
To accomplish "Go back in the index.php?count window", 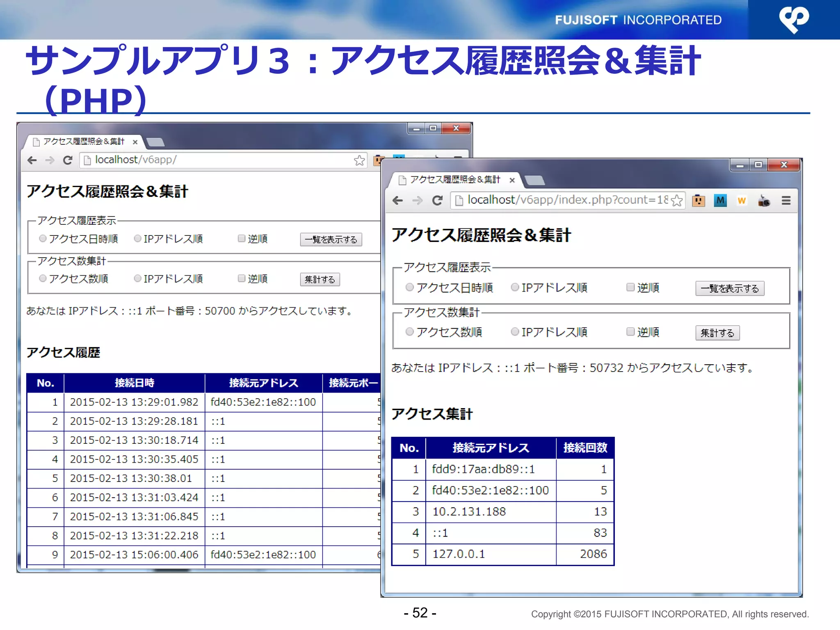I will pyautogui.click(x=397, y=201).
